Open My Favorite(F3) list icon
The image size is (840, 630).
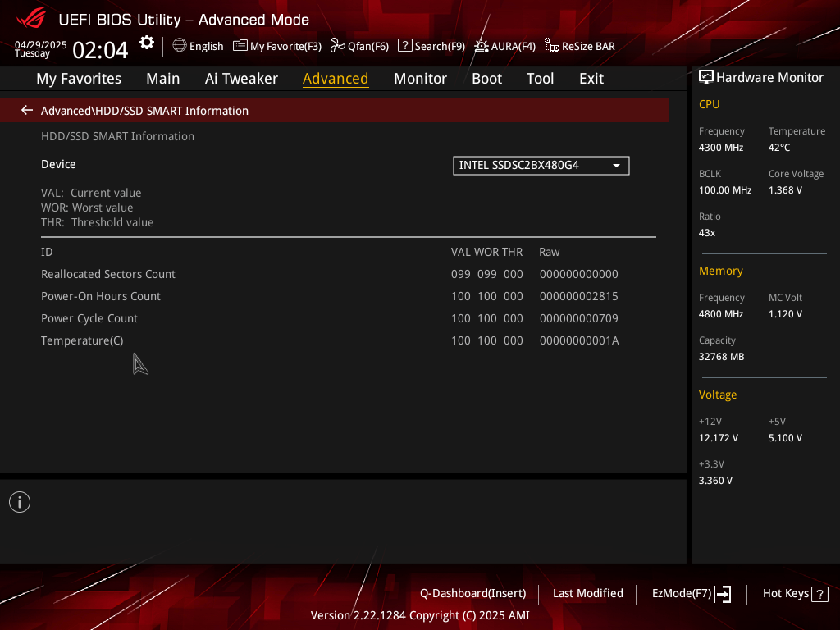240,46
